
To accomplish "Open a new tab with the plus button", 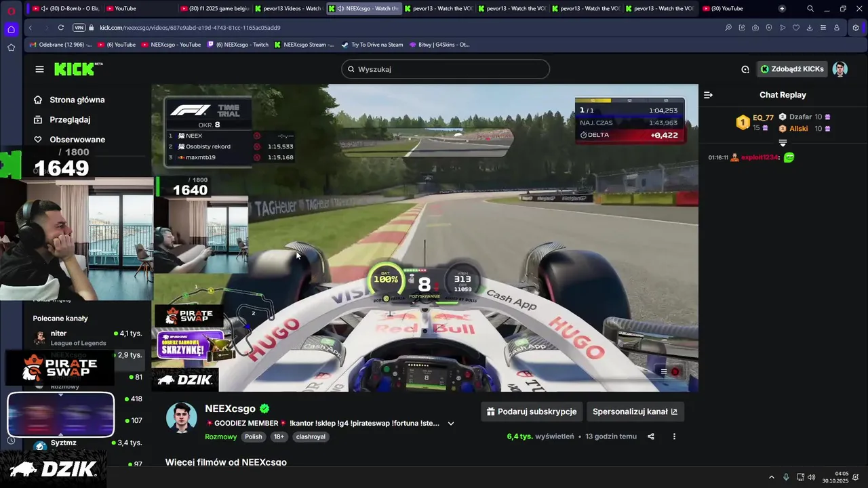I will tap(782, 9).
